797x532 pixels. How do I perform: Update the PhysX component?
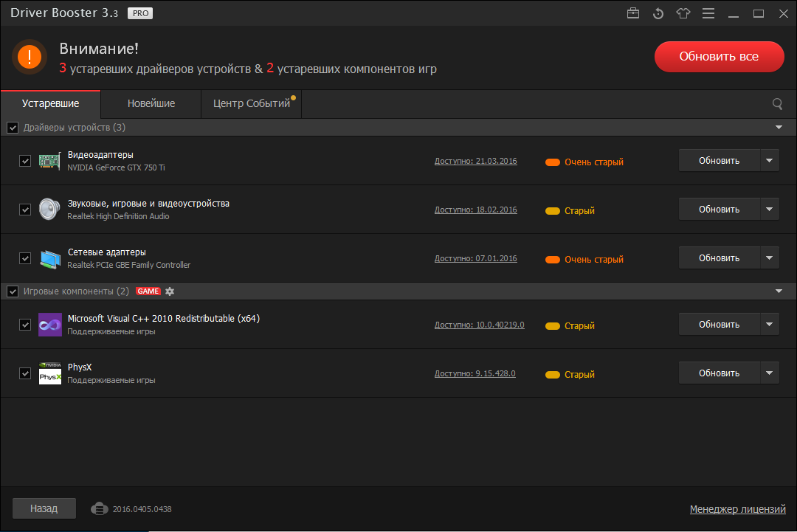tap(720, 373)
